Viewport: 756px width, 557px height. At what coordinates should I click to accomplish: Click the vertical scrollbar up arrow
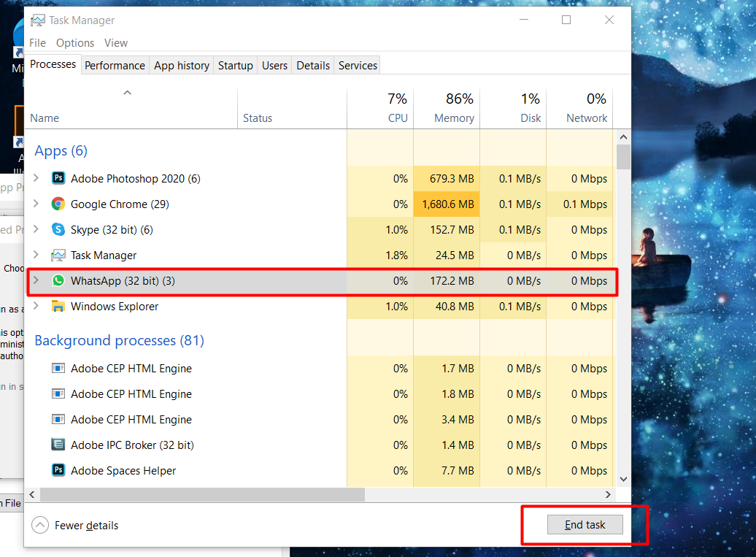(623, 137)
